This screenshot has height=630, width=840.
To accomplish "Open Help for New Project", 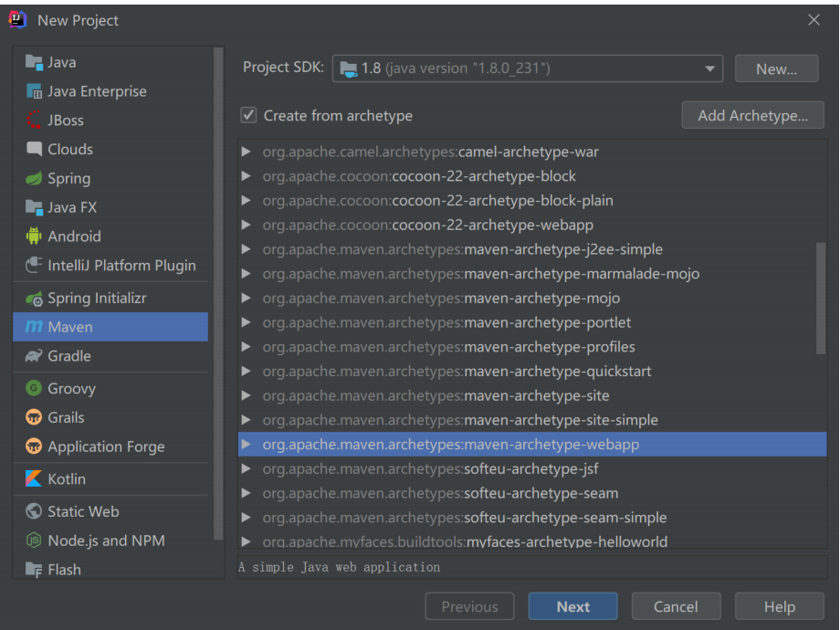I will tap(780, 606).
